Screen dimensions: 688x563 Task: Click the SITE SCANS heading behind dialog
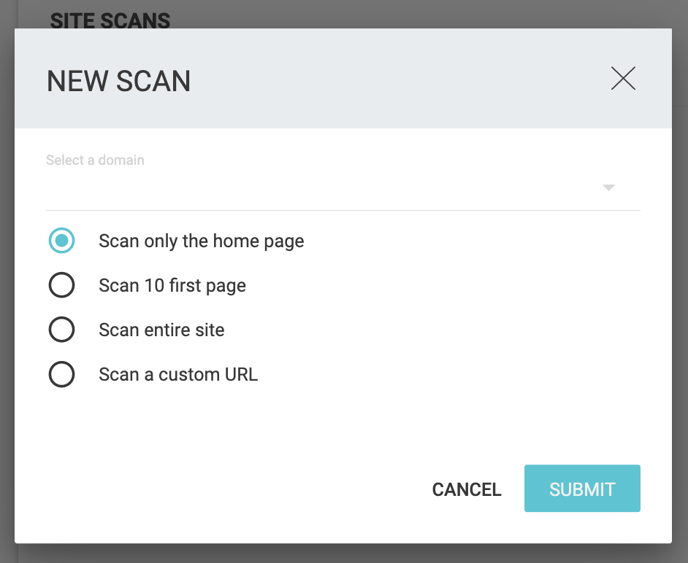[x=110, y=20]
